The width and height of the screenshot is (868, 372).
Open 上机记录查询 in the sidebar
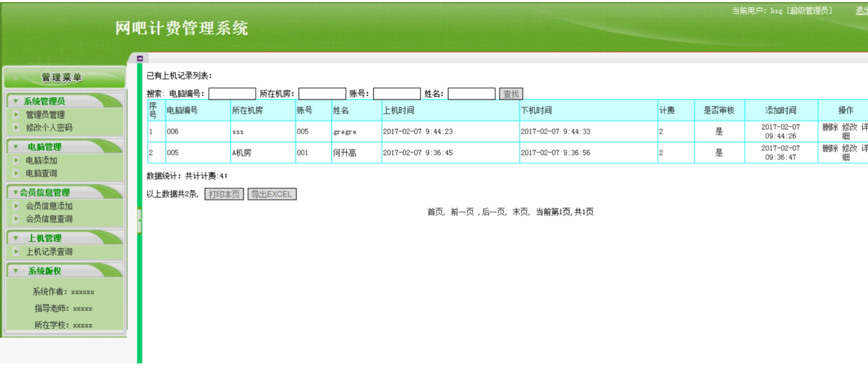tap(49, 252)
